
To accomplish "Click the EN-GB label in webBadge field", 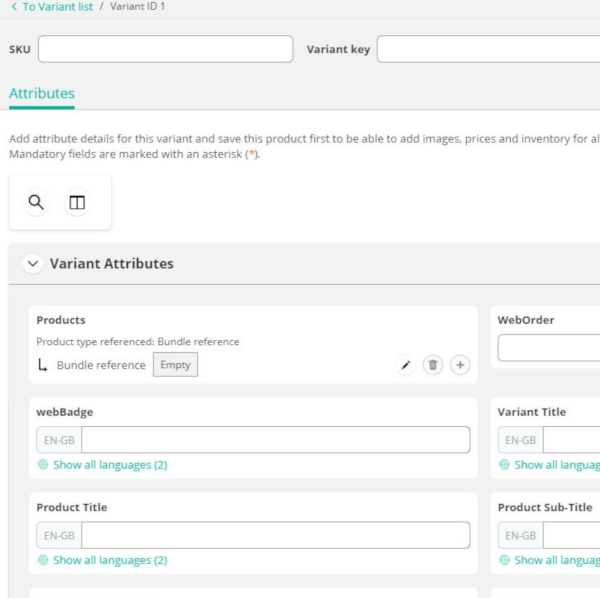I will coord(59,440).
